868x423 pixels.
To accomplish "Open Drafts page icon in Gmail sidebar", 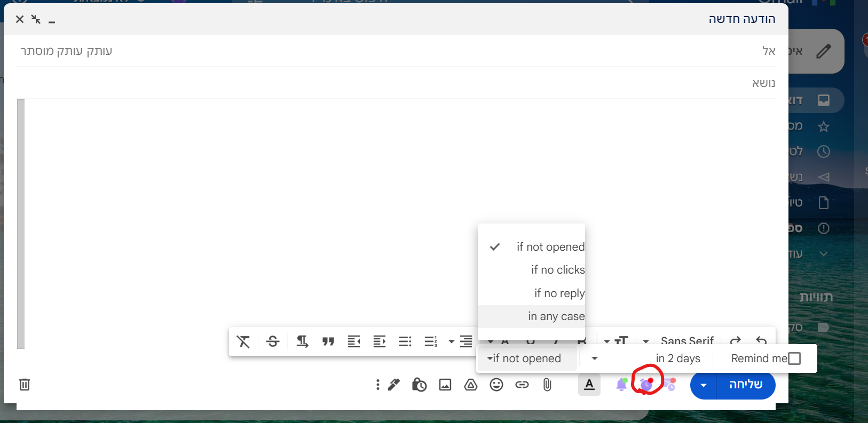I will tap(824, 203).
